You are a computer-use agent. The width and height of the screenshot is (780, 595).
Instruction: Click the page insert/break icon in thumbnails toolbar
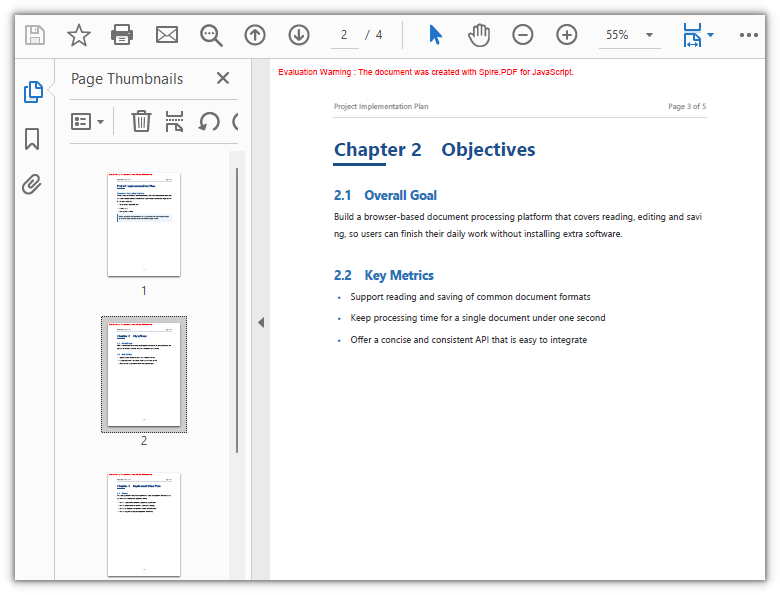coord(174,121)
